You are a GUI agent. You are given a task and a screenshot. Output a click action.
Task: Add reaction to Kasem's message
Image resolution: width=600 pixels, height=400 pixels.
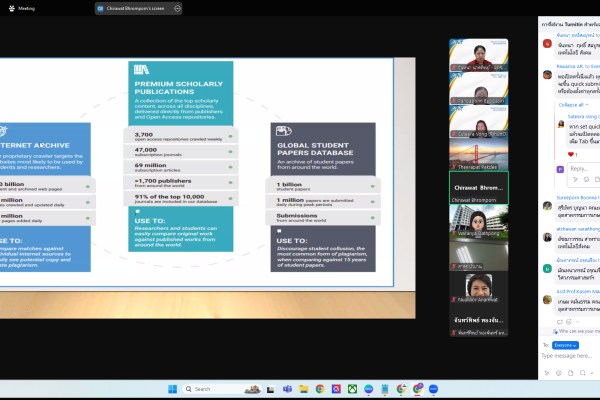point(569,322)
